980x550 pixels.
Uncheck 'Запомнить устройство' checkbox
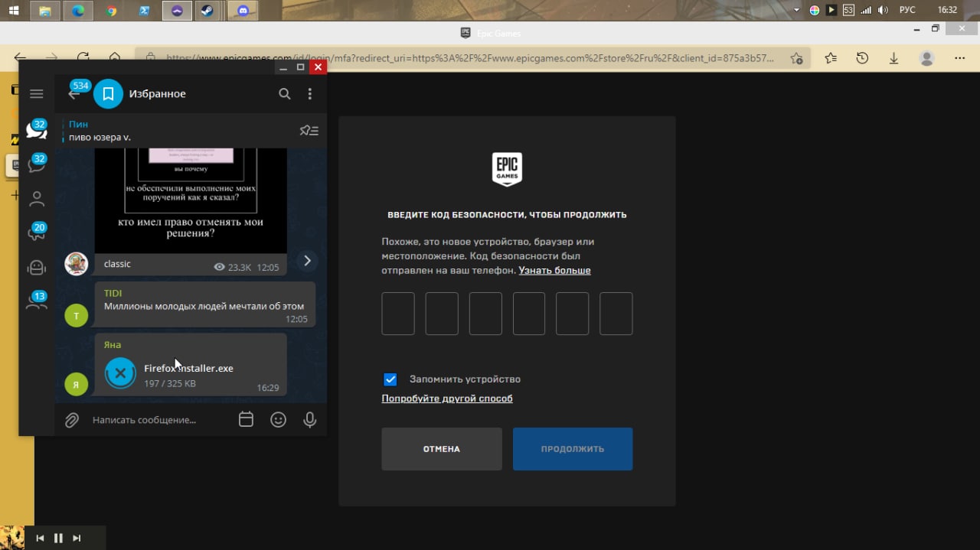click(390, 379)
